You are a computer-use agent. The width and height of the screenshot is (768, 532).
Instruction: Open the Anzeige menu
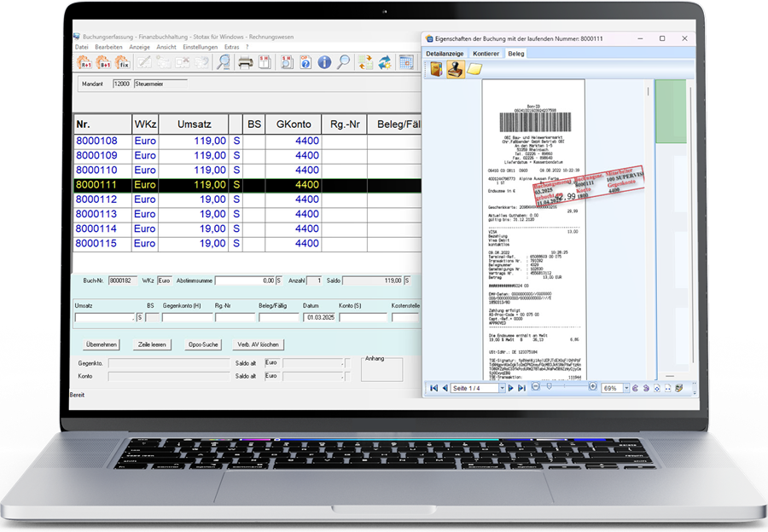tap(140, 47)
